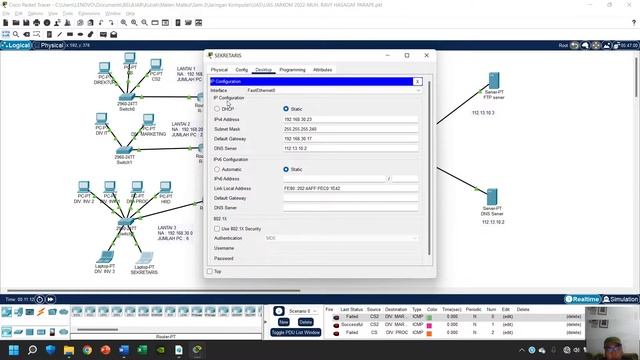640x360 pixels.
Task: Click the New file toolbar icon
Action: pos(6,23)
